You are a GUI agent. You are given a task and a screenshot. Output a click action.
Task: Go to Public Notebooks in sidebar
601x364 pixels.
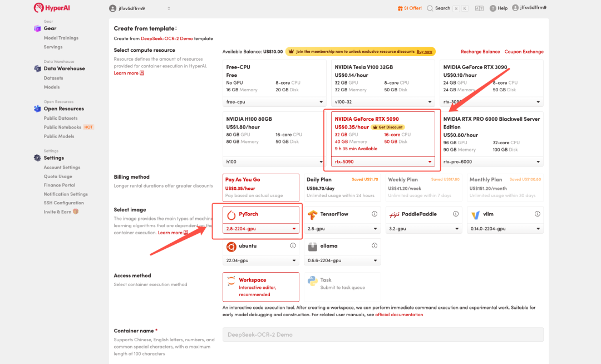pyautogui.click(x=62, y=127)
